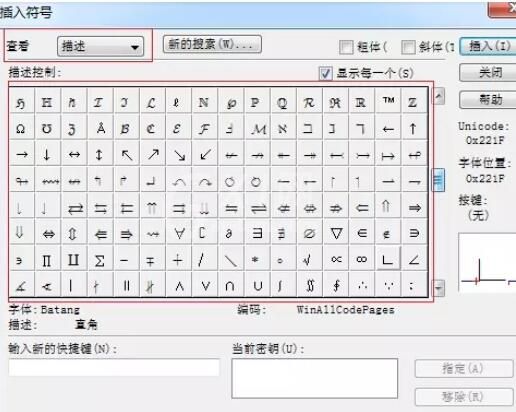Select the double-struck ℝ symbol
516x412 pixels.
(361, 102)
